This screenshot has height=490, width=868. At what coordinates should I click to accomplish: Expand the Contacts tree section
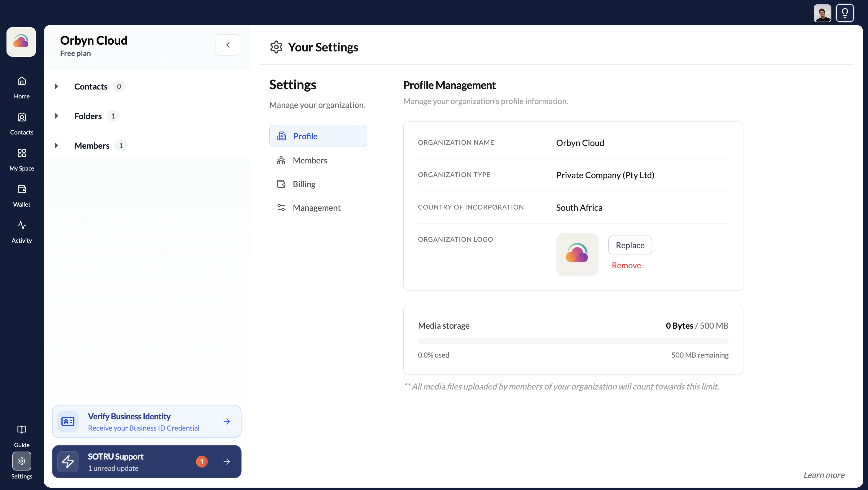(x=57, y=86)
